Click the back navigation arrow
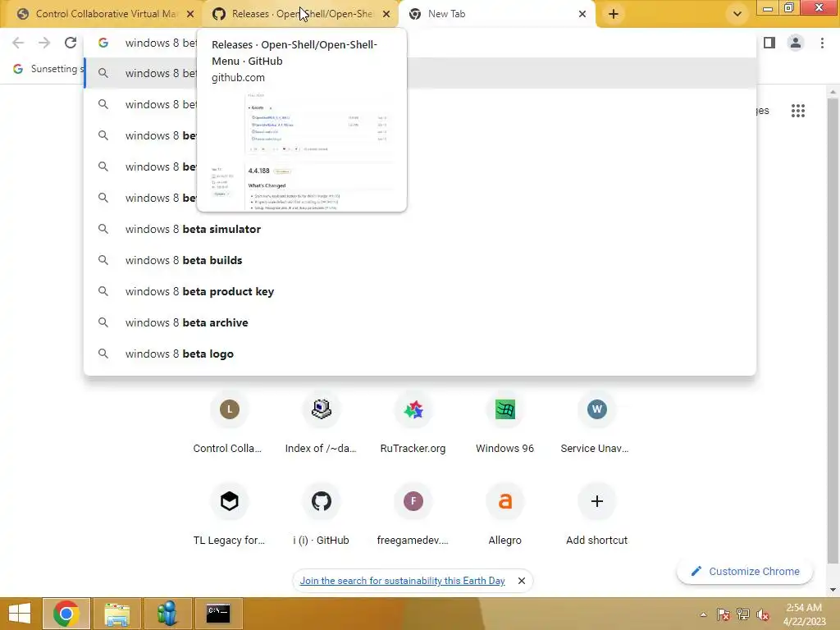 click(x=18, y=43)
